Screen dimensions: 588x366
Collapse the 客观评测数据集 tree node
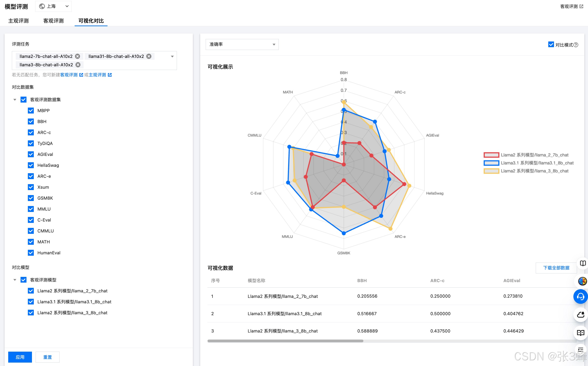[x=15, y=100]
